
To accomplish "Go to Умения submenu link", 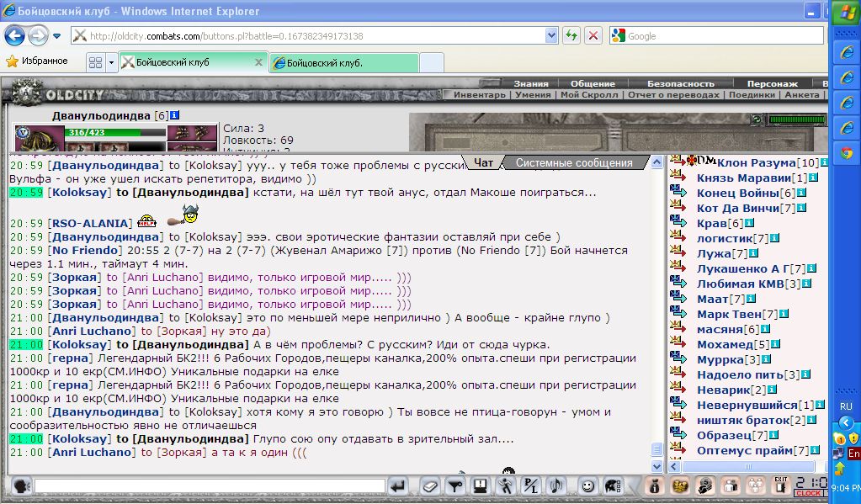I will tap(533, 94).
